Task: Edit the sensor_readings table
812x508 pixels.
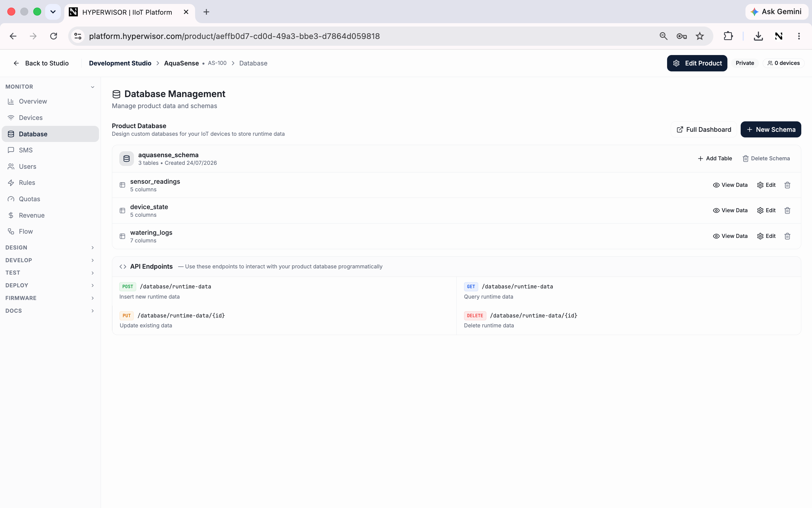Action: (766, 185)
